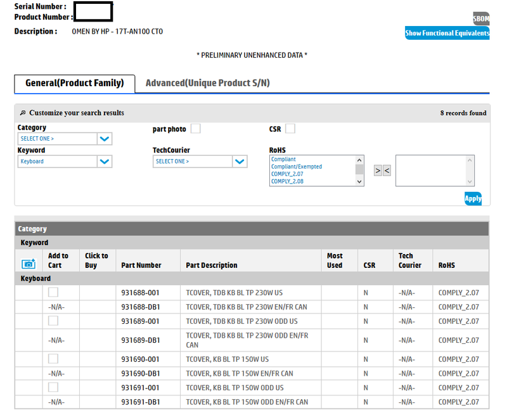The height and width of the screenshot is (420, 507).
Task: Enable the part photo checkbox
Action: pyautogui.click(x=196, y=129)
